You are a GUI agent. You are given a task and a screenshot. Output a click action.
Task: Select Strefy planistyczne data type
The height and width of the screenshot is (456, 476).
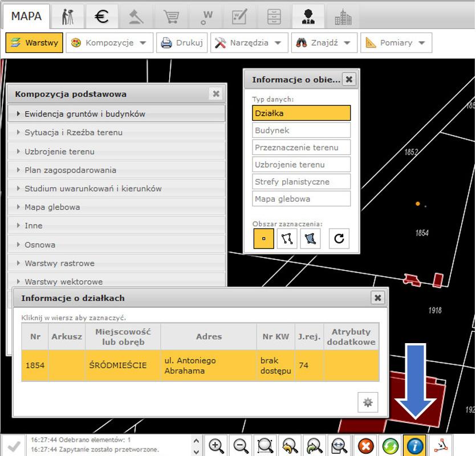tap(302, 182)
